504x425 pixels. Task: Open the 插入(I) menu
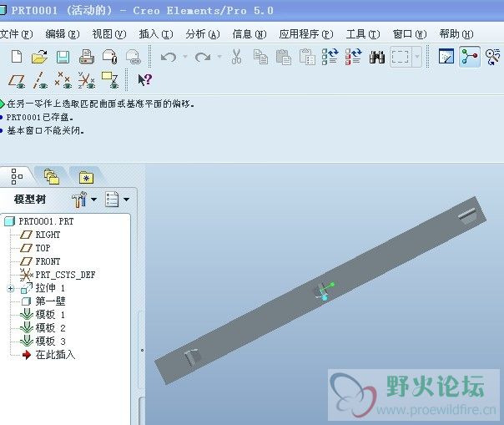tap(156, 33)
